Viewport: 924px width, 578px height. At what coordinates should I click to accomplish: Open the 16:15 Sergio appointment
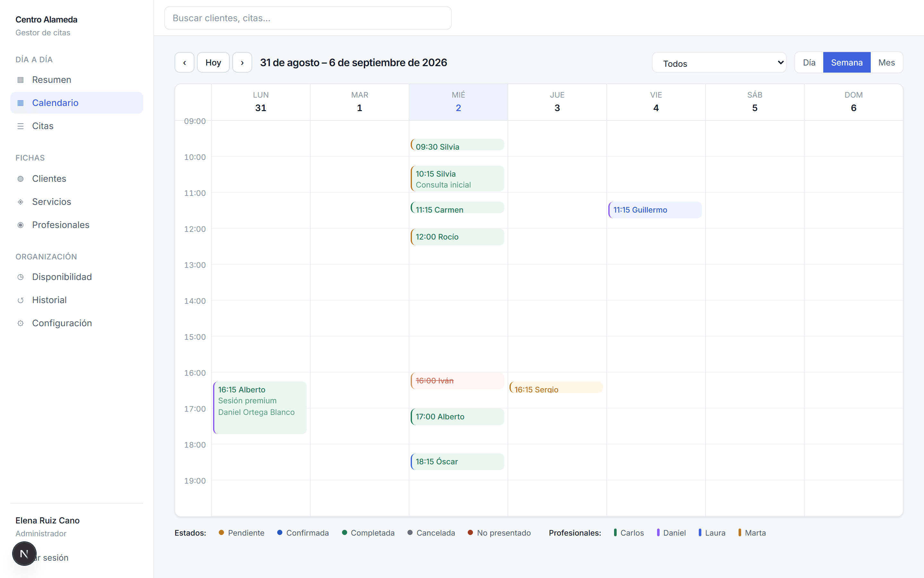click(556, 387)
